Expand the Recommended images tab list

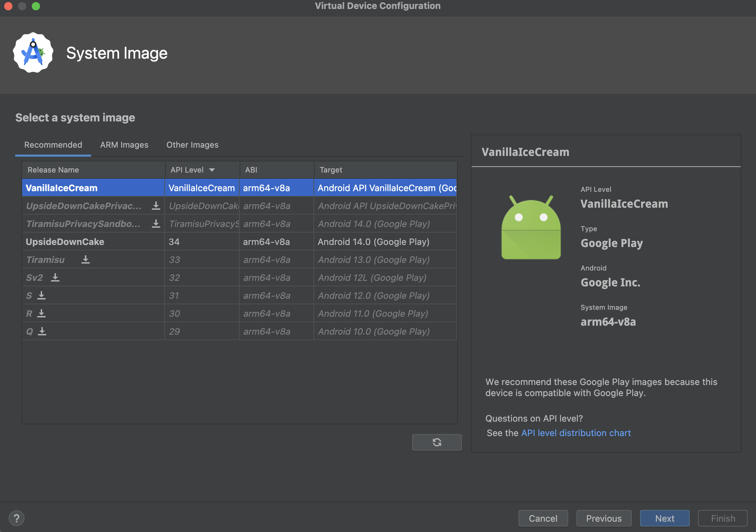pyautogui.click(x=53, y=145)
